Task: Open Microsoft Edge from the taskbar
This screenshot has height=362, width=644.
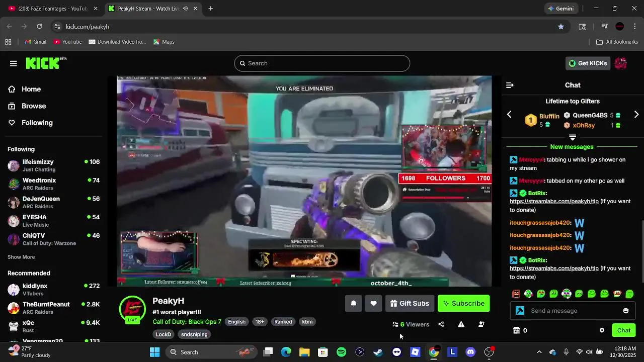Action: pos(286,352)
